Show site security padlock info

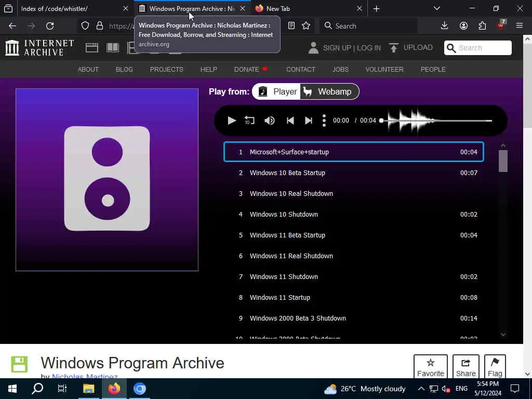(x=99, y=26)
